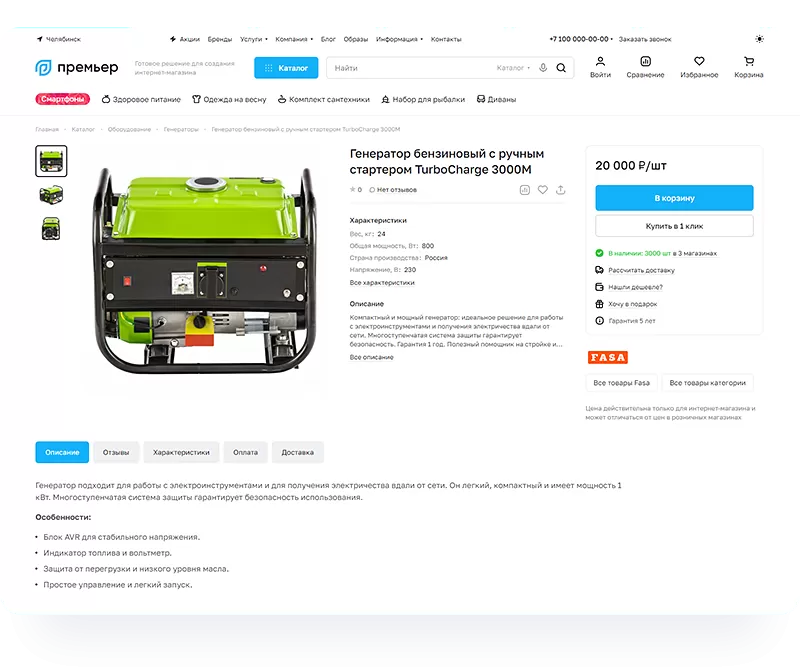Click the Войти user account icon
Screen dimensions: 800x667
point(600,62)
